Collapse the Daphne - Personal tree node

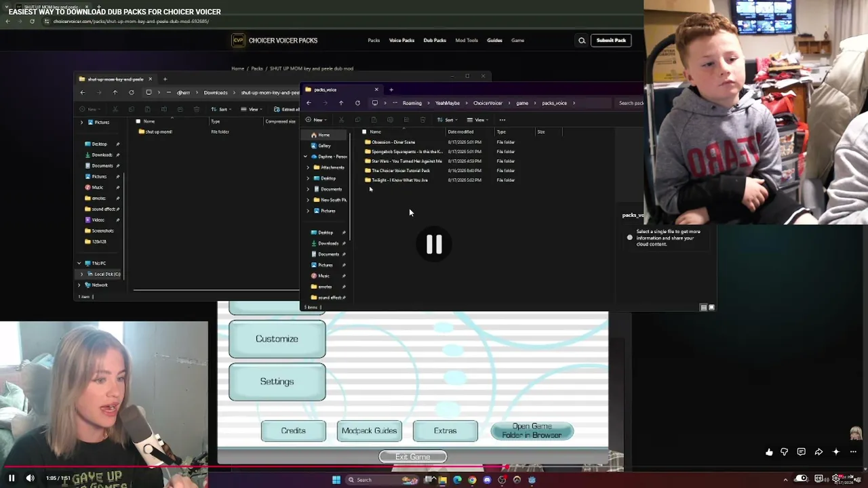pyautogui.click(x=305, y=157)
